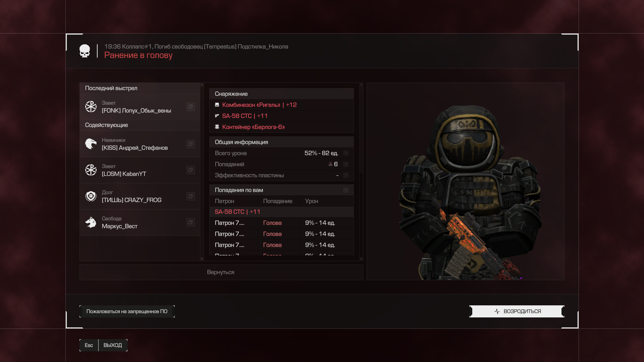Select the killer row [FONK] Лопух_Обык_вены
Viewport: 644px width, 362px height.
pyautogui.click(x=140, y=107)
